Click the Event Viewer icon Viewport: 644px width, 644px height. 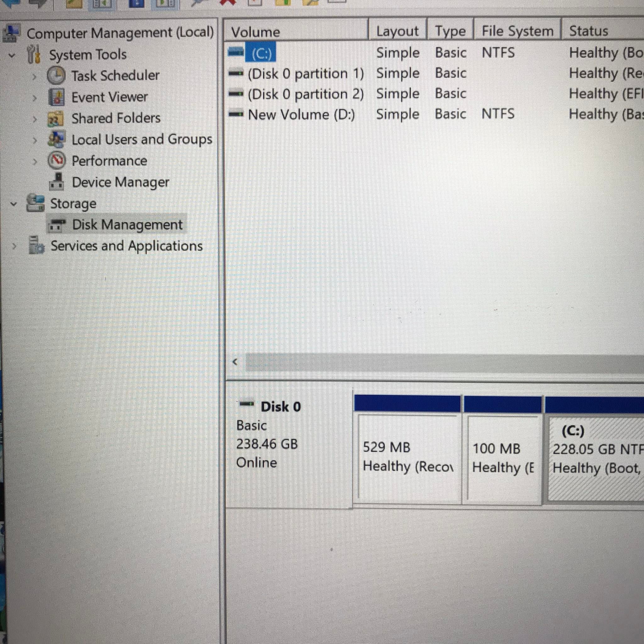tap(56, 97)
